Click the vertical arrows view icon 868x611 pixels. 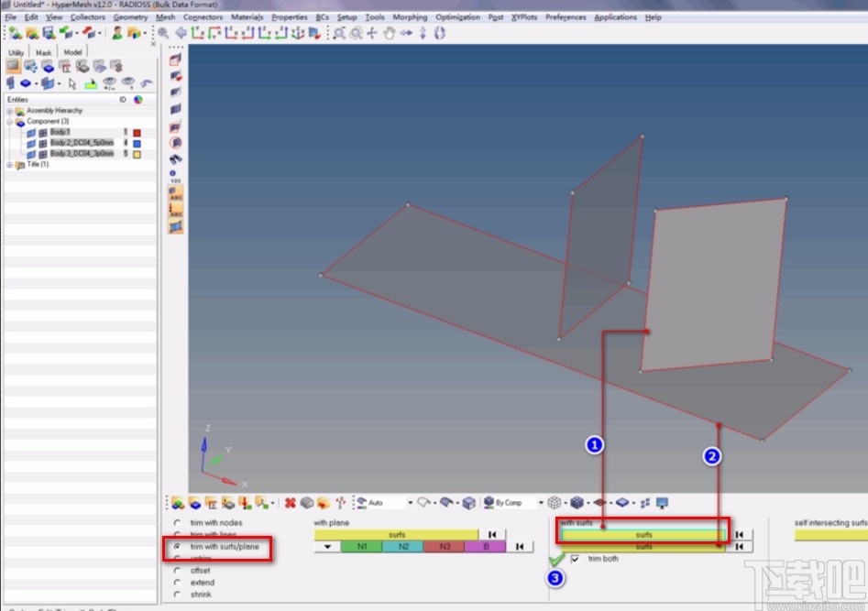pyautogui.click(x=423, y=33)
